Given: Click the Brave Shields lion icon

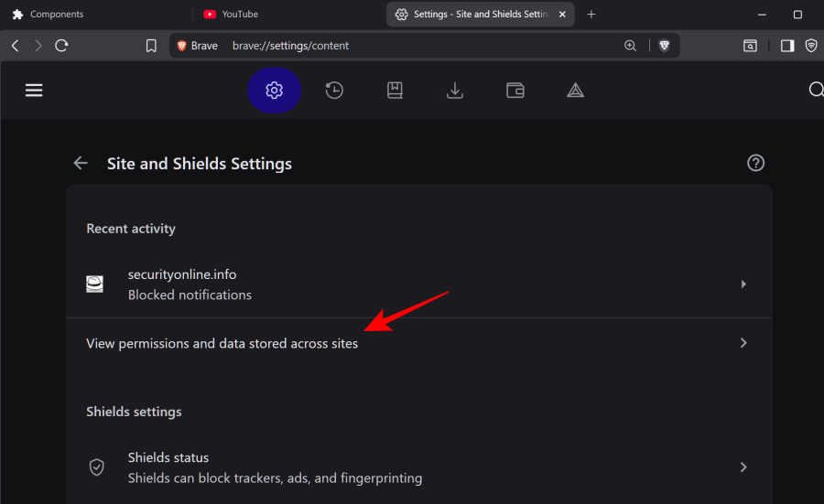Looking at the screenshot, I should [x=664, y=46].
